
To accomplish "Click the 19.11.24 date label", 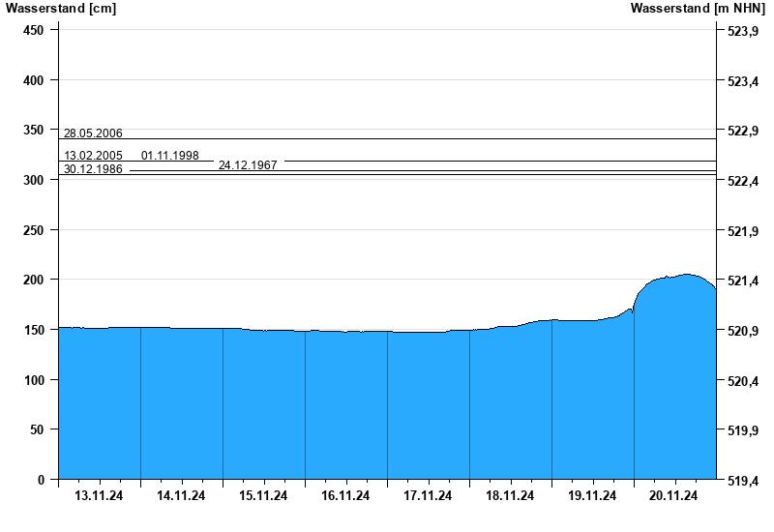I will click(592, 496).
